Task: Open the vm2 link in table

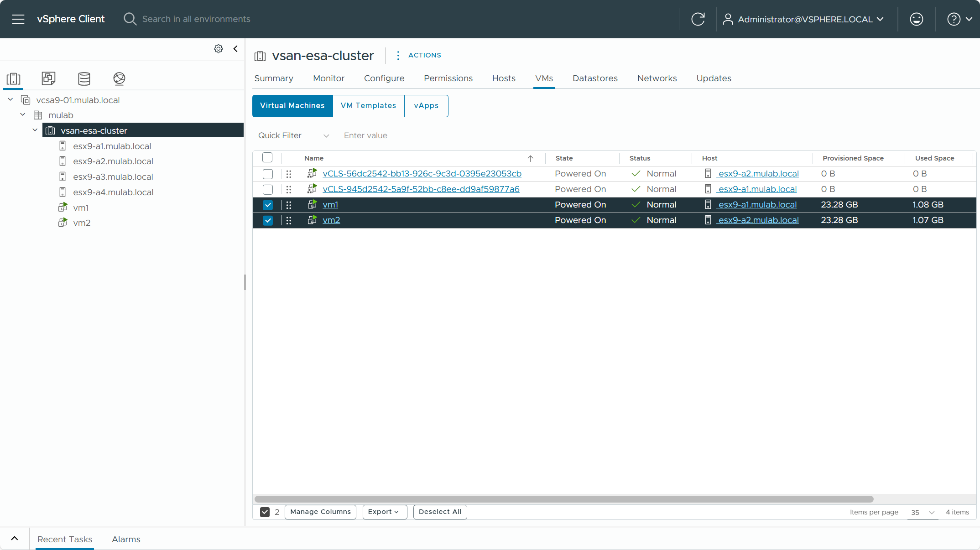Action: pyautogui.click(x=331, y=220)
